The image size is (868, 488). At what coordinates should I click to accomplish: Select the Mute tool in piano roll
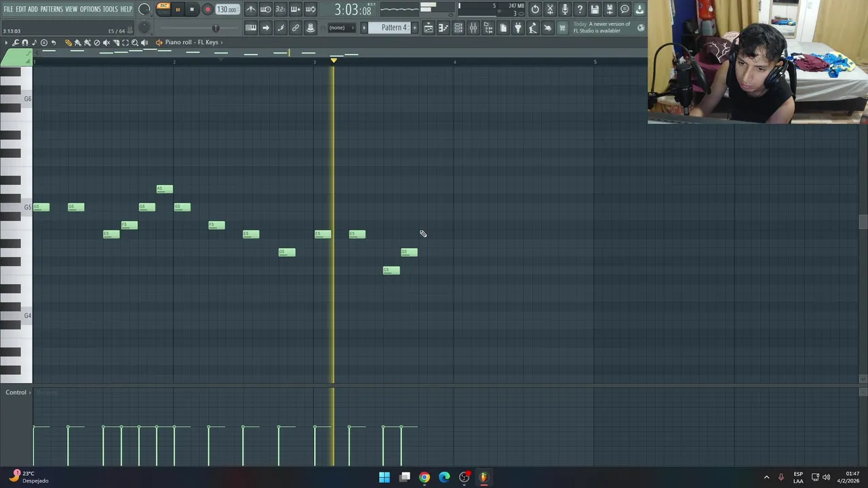106,42
